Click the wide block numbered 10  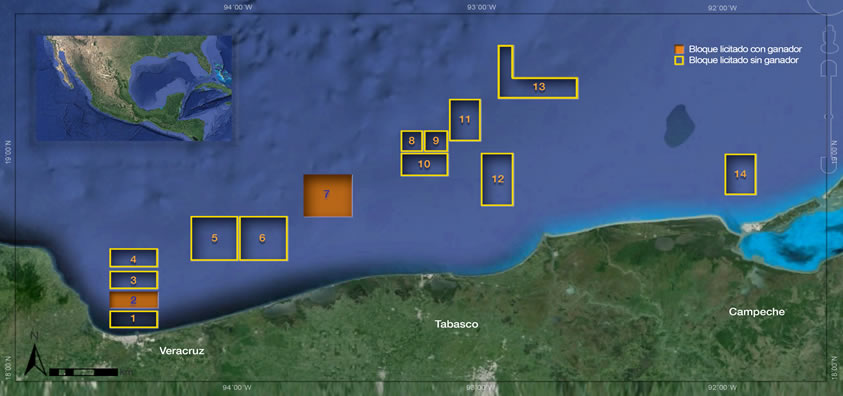[425, 164]
